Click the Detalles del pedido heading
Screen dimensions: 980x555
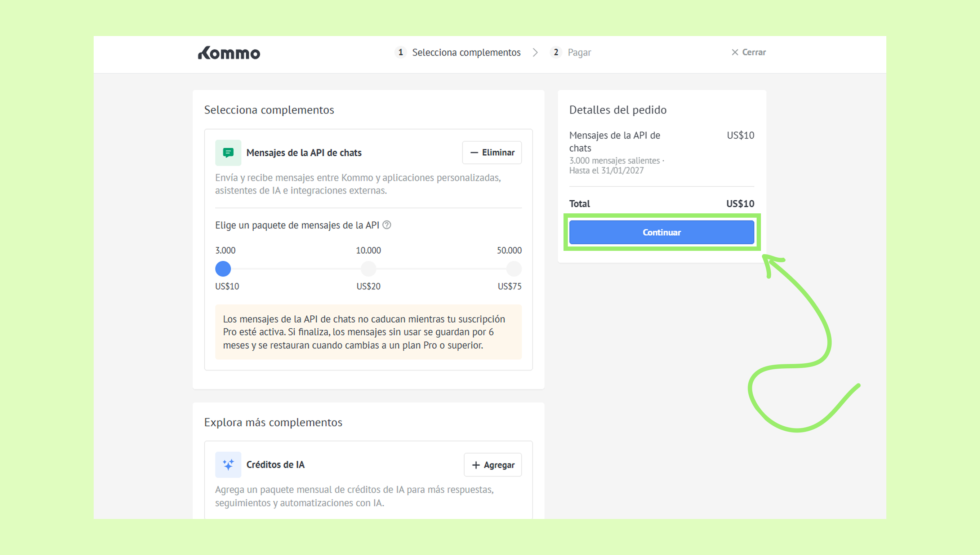[x=618, y=110]
